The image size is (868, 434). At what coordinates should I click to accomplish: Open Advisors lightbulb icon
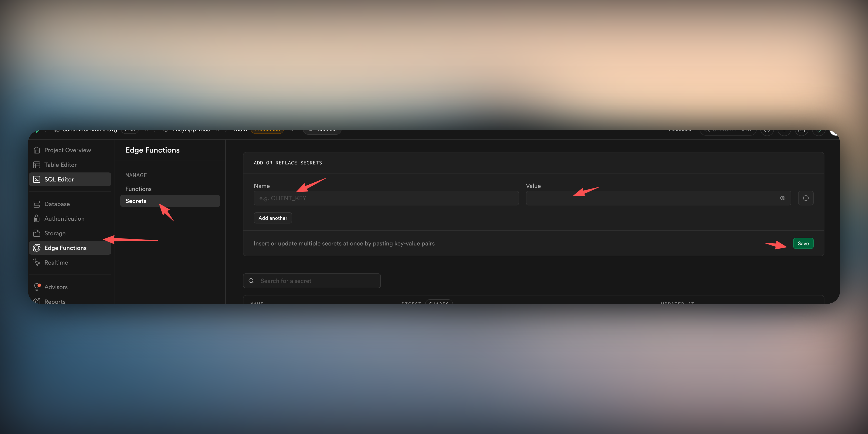pyautogui.click(x=37, y=287)
